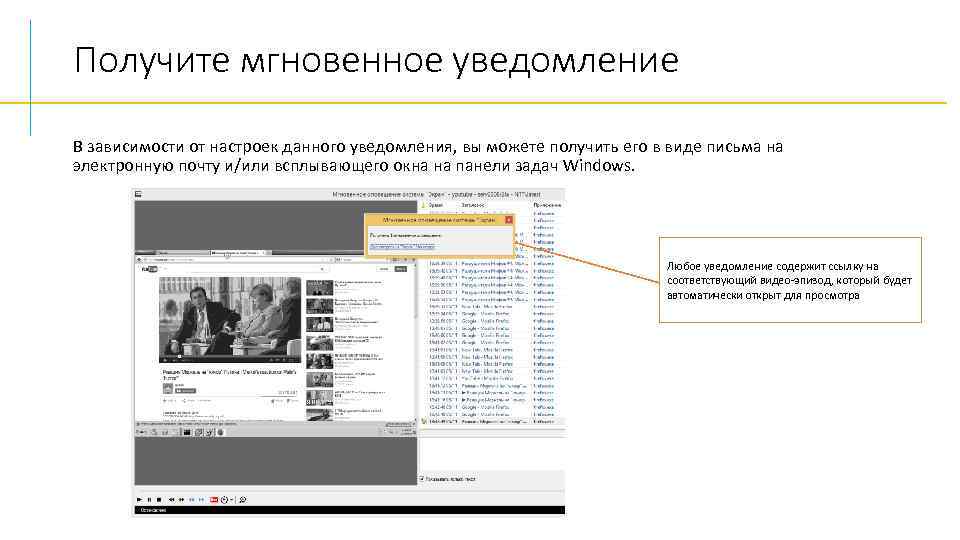Sort the list by the "Время" column header
960x540 pixels.
coord(436,205)
